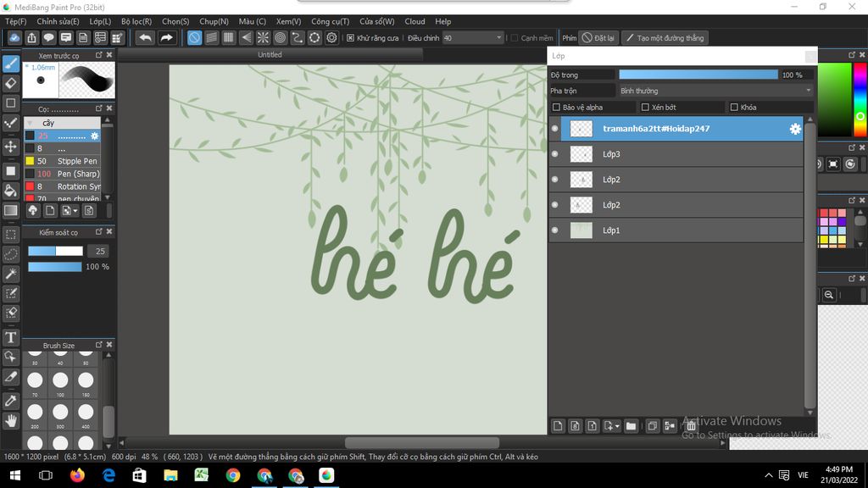Adjust the Độ trong opacity slider
The width and height of the screenshot is (868, 488).
click(698, 75)
